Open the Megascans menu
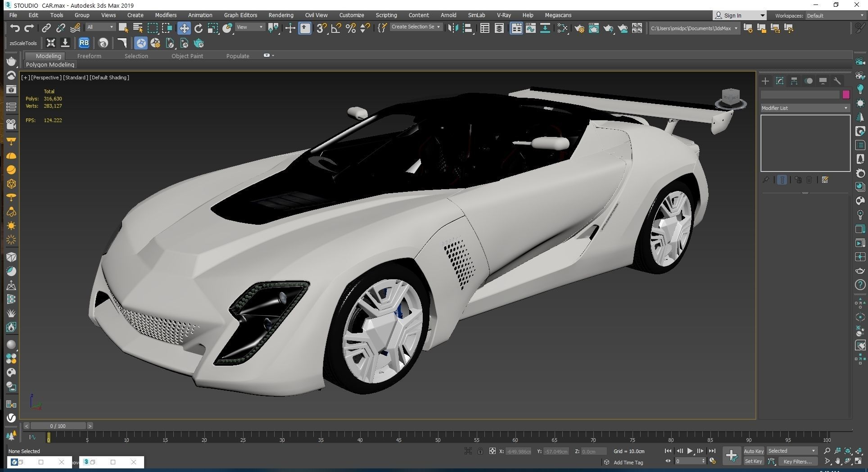 tap(558, 15)
